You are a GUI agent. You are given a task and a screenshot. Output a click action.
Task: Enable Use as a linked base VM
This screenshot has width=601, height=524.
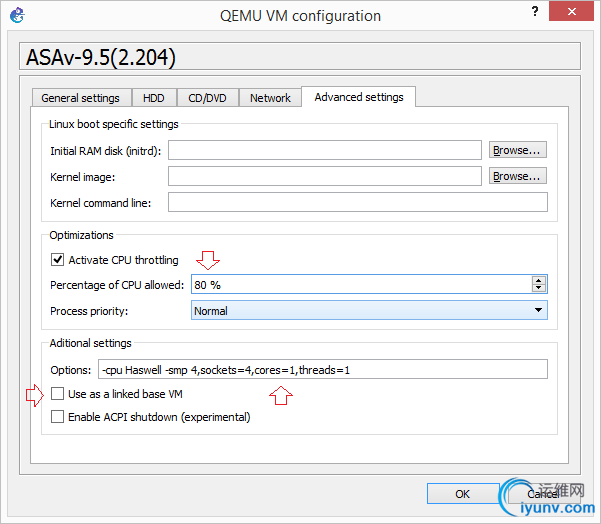pos(57,394)
